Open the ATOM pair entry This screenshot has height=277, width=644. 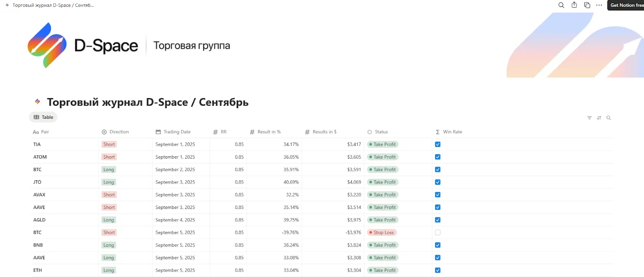pyautogui.click(x=40, y=157)
